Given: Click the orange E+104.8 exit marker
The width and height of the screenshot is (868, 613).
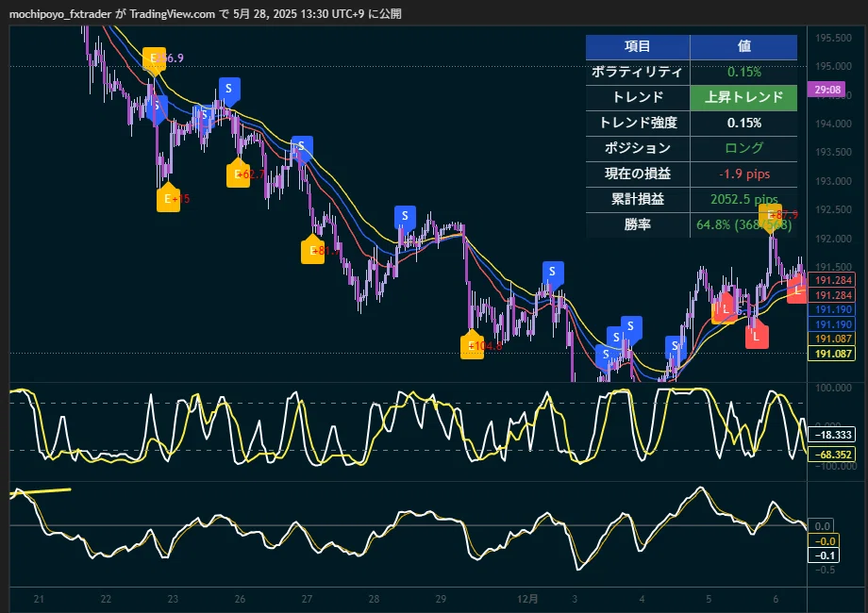Looking at the screenshot, I should click(x=472, y=345).
